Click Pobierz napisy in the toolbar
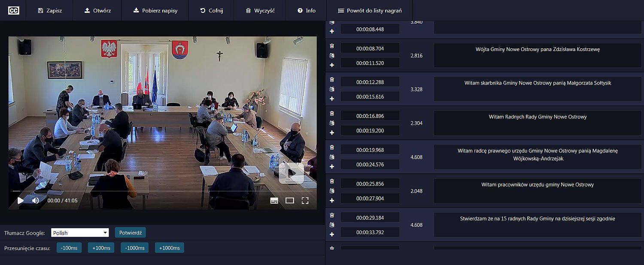644x265 pixels. tap(155, 10)
